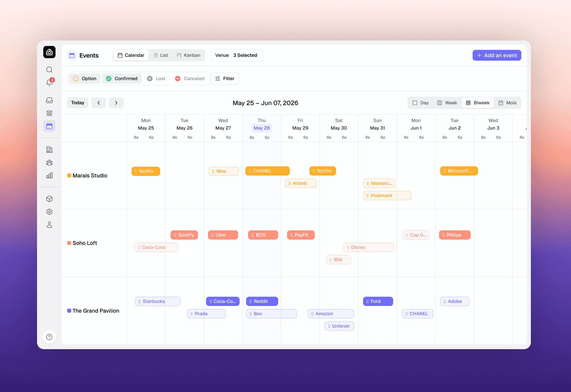Open search from sidebar magnifier icon
This screenshot has height=392, width=571.
point(49,70)
